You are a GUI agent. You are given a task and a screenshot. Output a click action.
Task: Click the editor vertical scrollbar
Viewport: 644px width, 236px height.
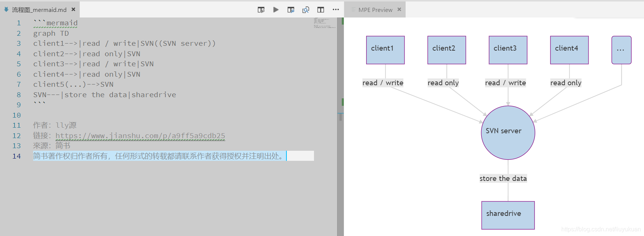pos(340,127)
